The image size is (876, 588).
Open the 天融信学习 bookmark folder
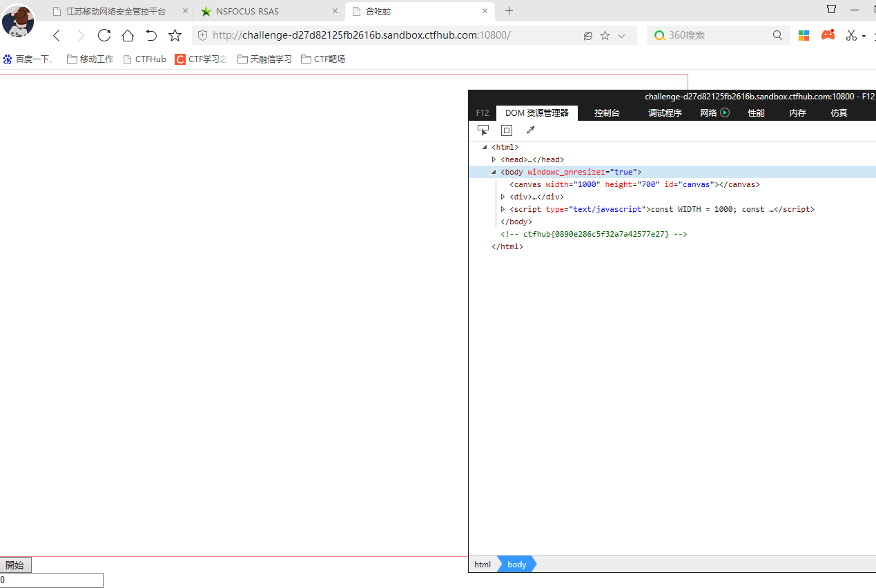(264, 59)
